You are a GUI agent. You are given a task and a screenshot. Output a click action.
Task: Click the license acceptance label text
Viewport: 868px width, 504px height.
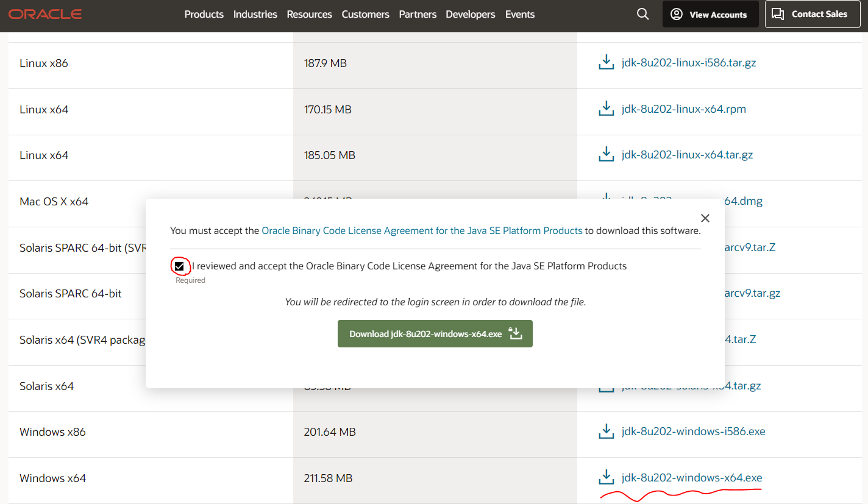[410, 266]
